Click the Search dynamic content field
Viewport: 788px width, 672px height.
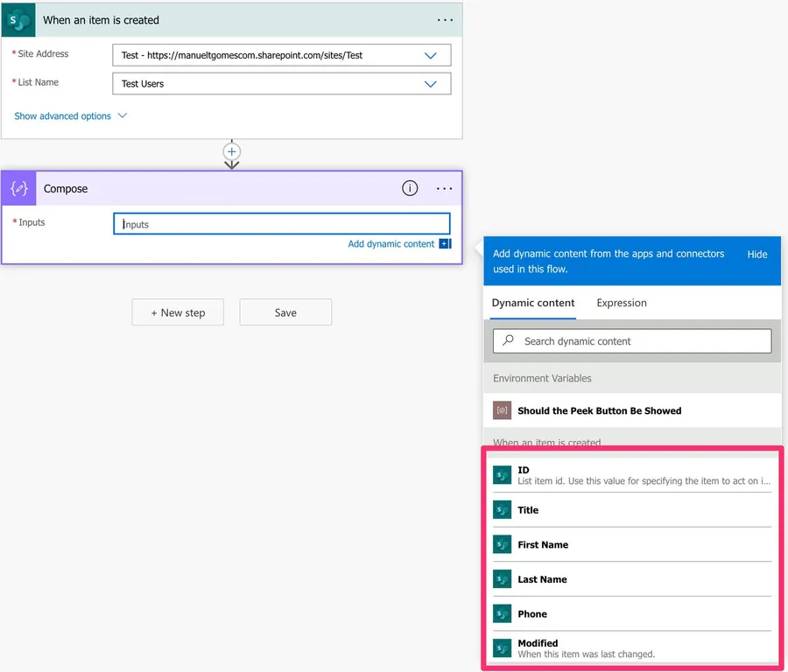coord(631,341)
